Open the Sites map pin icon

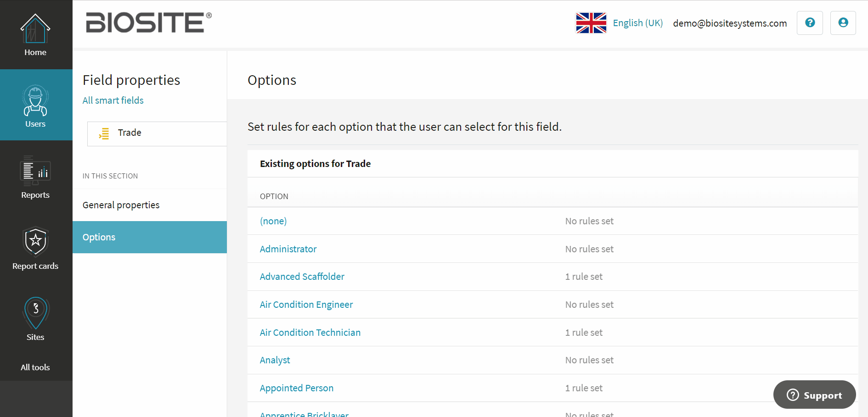tap(35, 313)
